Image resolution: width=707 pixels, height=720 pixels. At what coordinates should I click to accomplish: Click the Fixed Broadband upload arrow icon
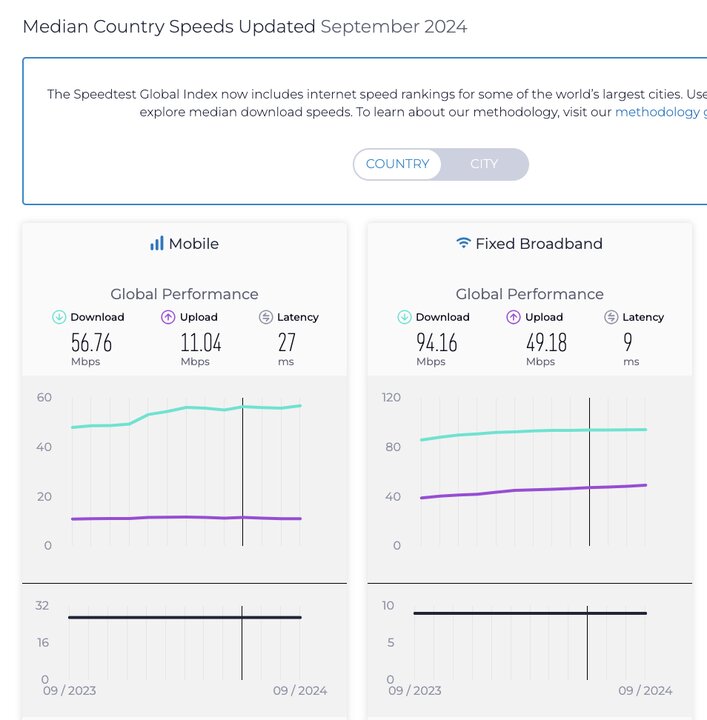(514, 317)
